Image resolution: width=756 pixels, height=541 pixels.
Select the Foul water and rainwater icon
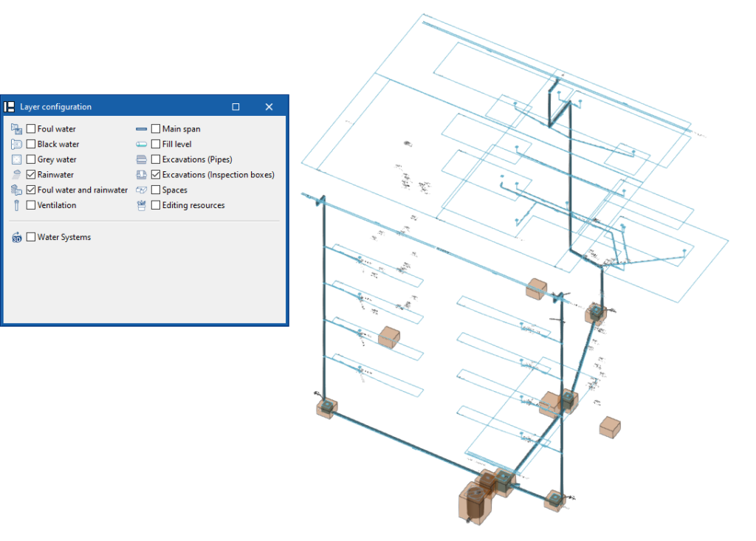16,190
